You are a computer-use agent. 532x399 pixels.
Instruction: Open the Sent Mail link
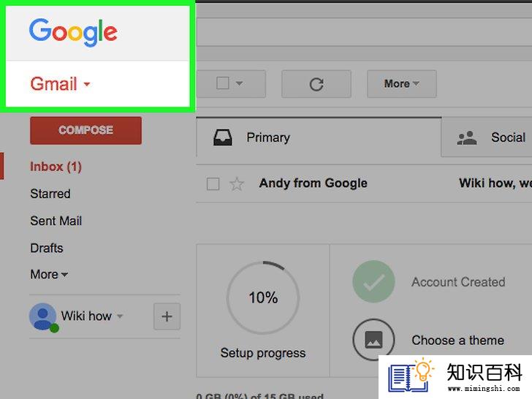tap(56, 221)
